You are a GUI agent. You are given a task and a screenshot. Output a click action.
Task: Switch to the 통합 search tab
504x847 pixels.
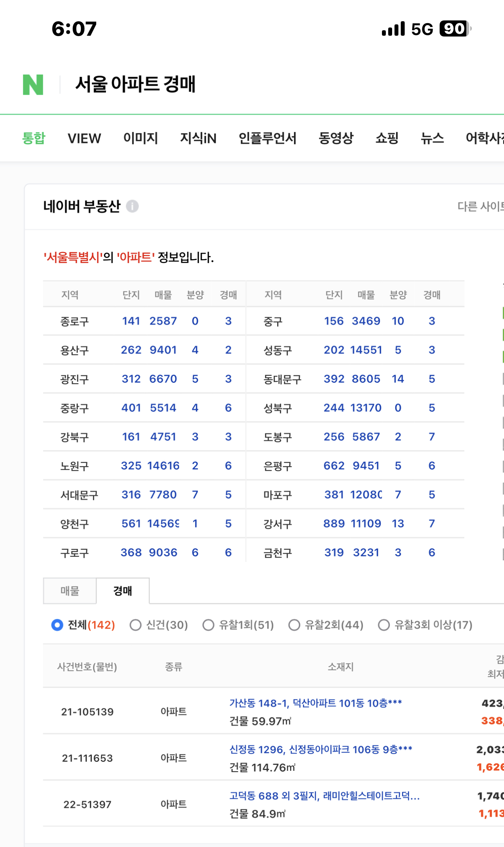(34, 138)
